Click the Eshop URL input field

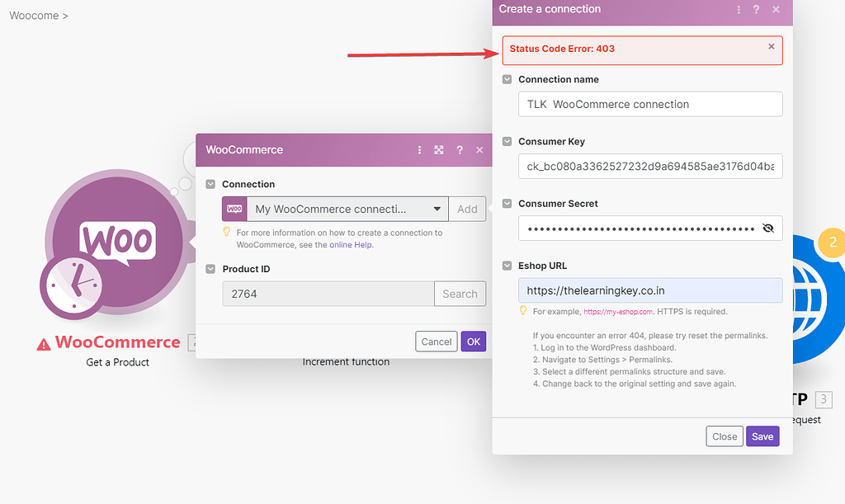(x=650, y=290)
